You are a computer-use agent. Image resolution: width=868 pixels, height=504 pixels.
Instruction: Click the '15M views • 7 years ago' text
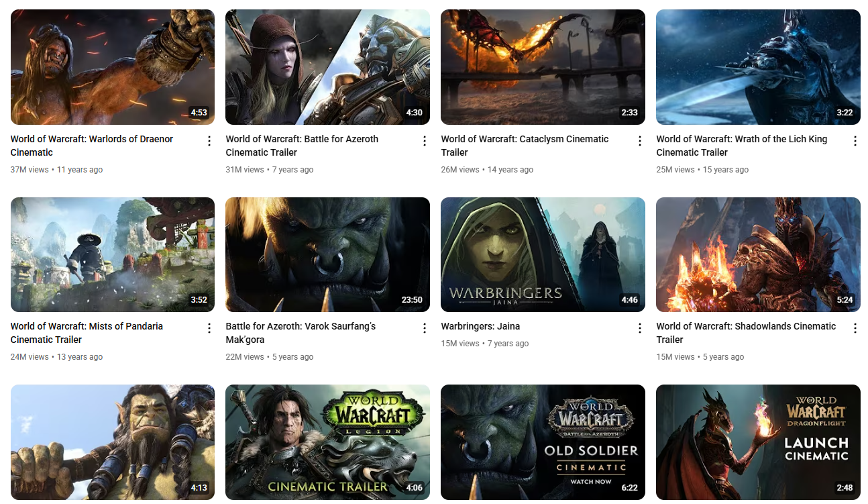point(485,344)
